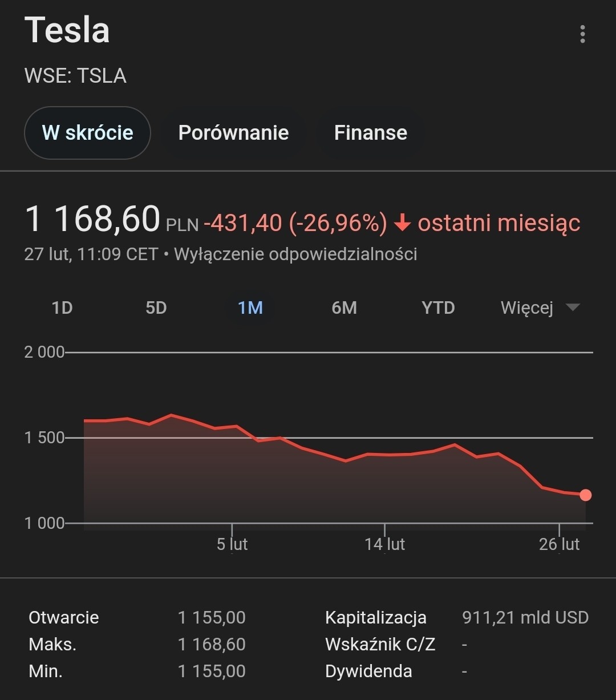This screenshot has height=700, width=616.
Task: Open the Wyłączenie odpowiedzialności disclaimer link
Action: 295,254
